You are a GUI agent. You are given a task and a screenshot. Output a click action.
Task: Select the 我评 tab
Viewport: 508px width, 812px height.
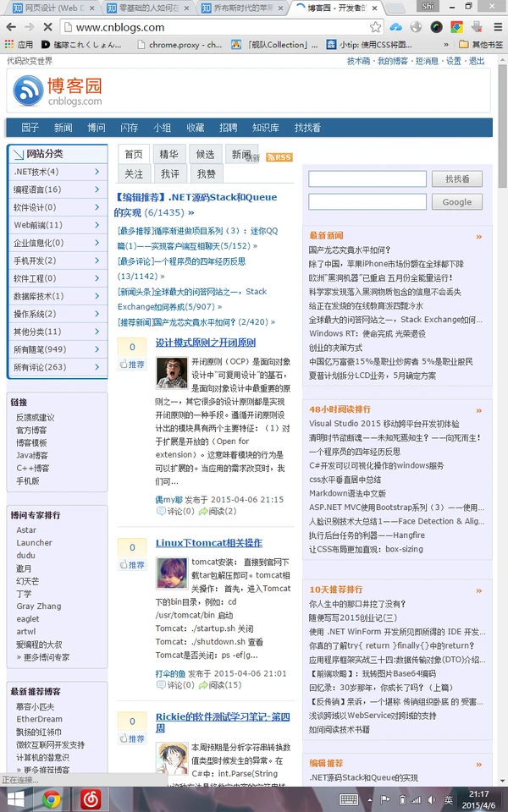coord(169,174)
